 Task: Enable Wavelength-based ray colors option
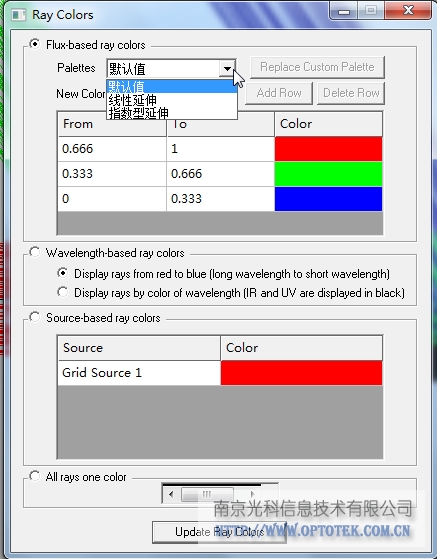pyautogui.click(x=35, y=252)
